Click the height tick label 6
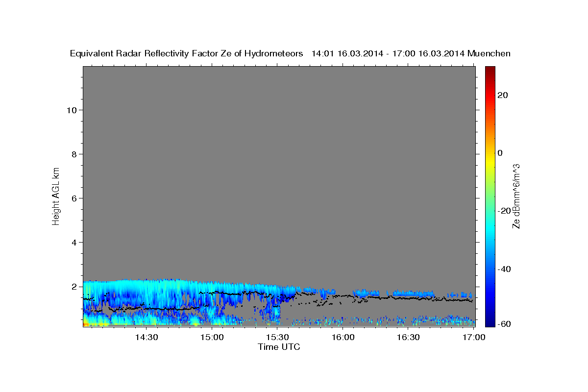 (x=74, y=198)
